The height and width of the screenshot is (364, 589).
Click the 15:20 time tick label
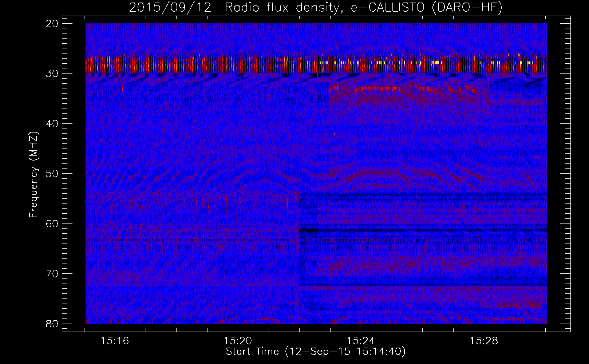(x=238, y=341)
